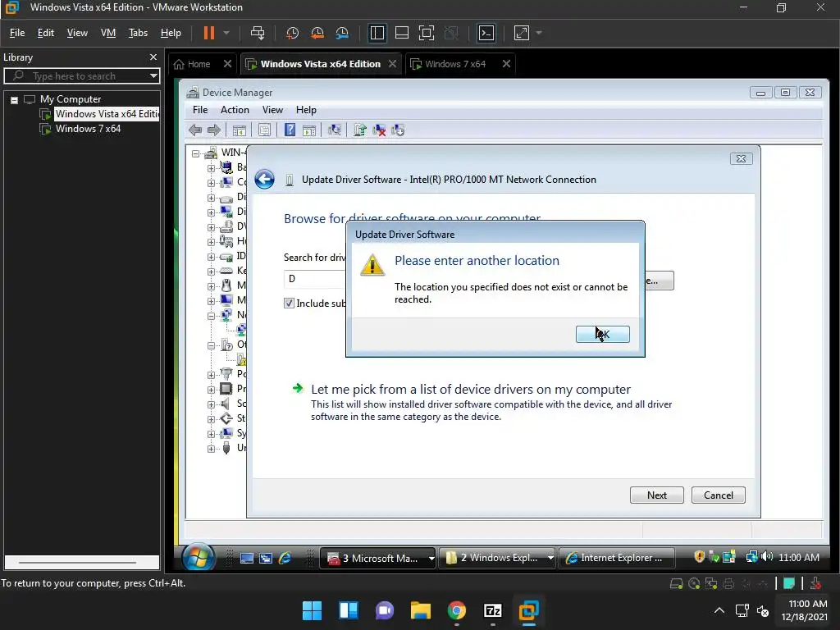Open Device Manager's File menu
This screenshot has height=630, width=840.
[200, 110]
